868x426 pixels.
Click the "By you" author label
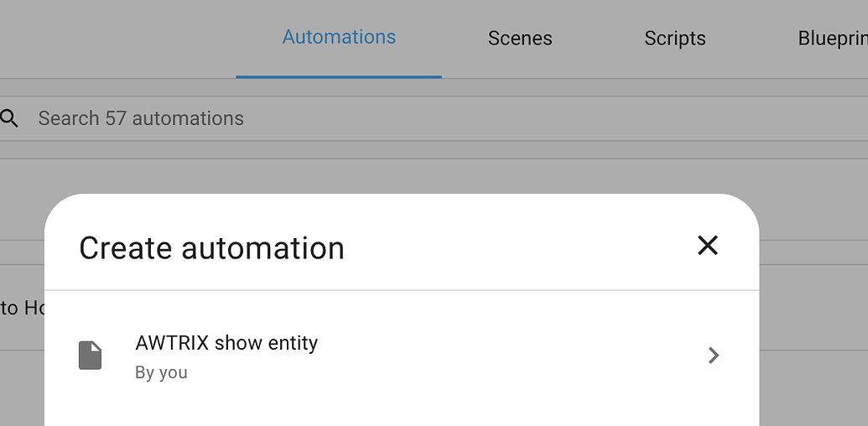161,372
